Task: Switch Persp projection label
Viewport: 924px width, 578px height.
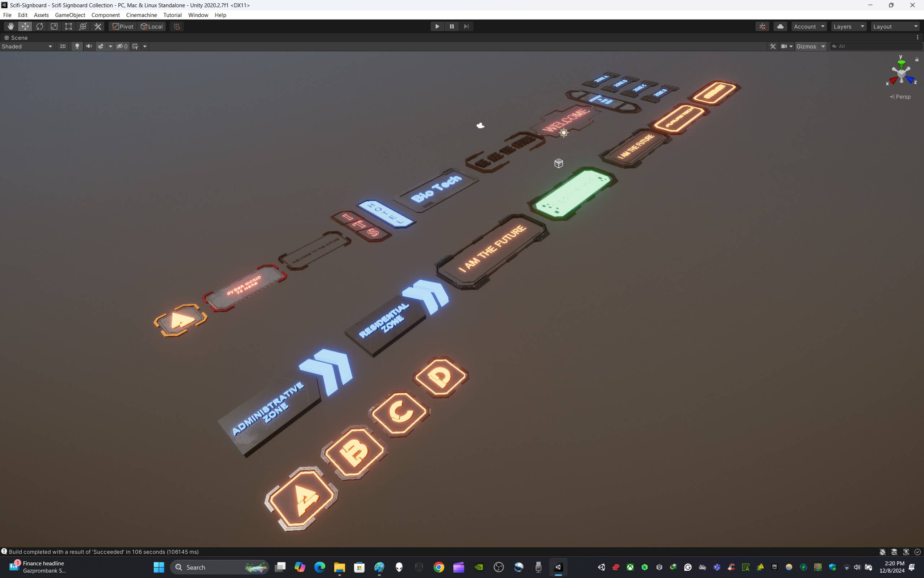Action: tap(900, 97)
